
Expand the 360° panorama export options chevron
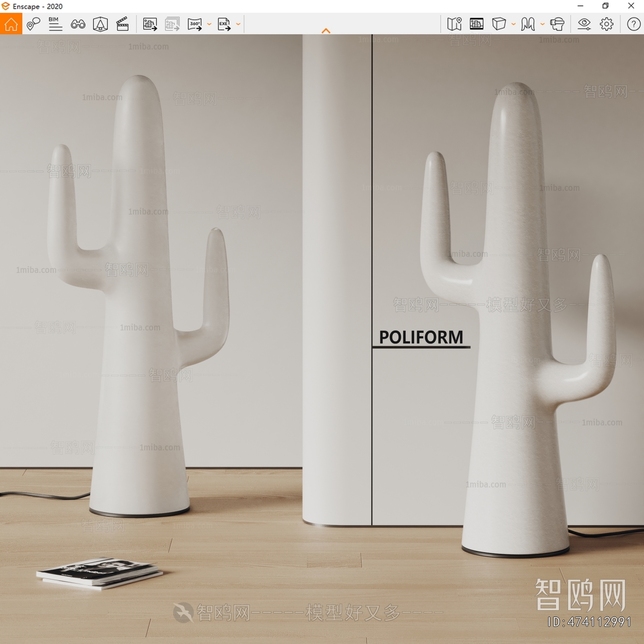click(x=208, y=25)
